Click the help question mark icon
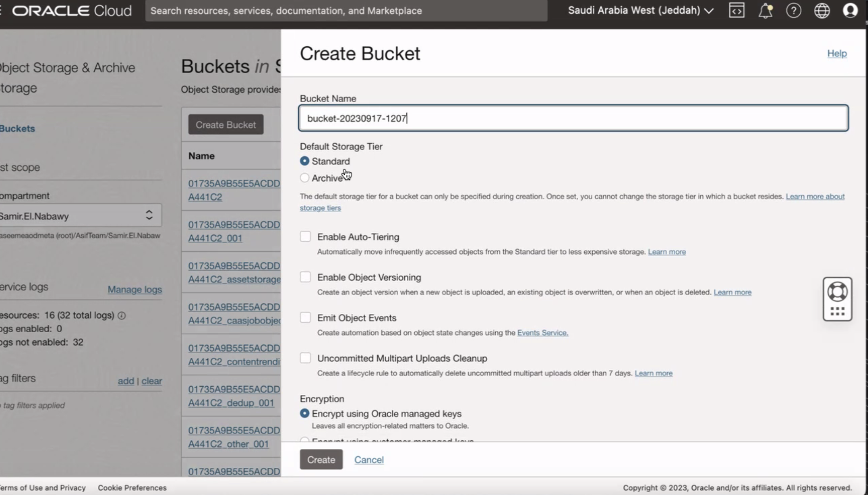The image size is (868, 495). [x=793, y=11]
